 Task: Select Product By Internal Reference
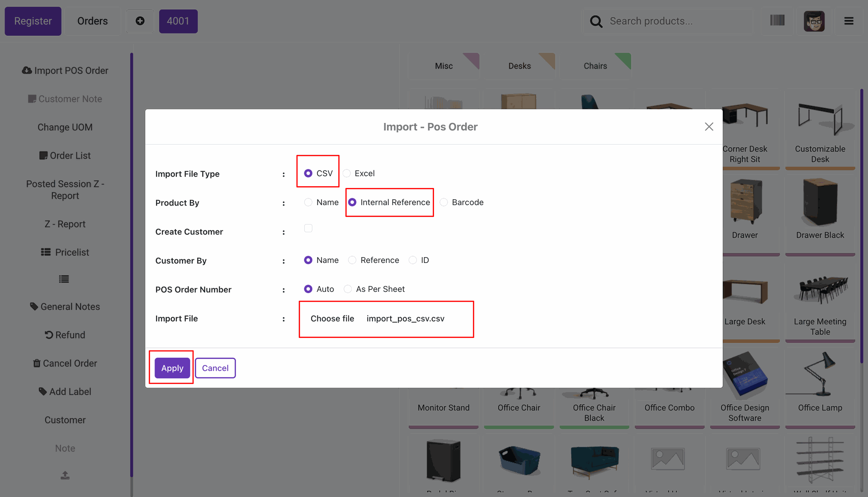coord(352,202)
